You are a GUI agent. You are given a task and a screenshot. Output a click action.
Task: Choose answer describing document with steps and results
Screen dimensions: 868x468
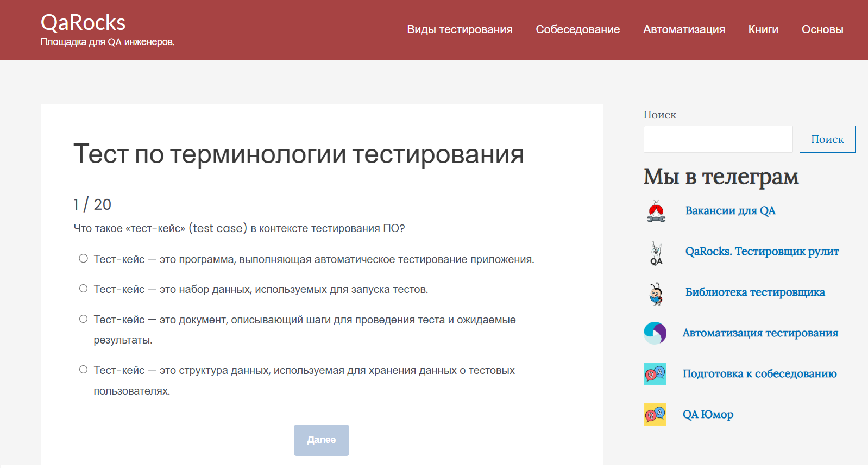(83, 319)
